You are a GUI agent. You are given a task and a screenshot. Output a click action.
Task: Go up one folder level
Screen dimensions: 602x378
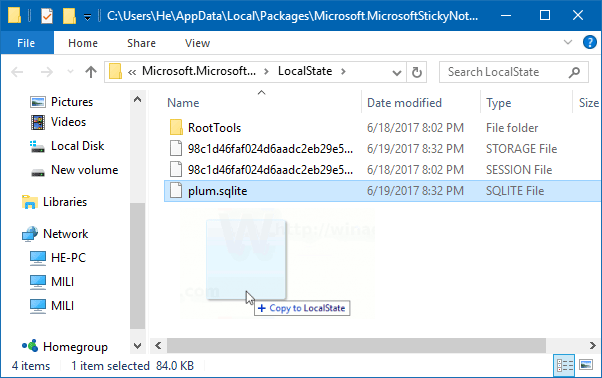click(x=91, y=72)
